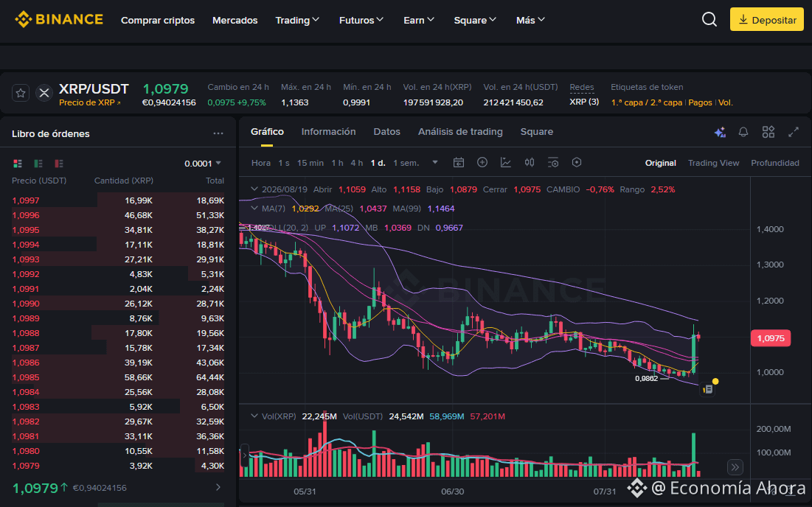Collapse the candle OHLC info row
The image size is (812, 507).
pos(254,189)
